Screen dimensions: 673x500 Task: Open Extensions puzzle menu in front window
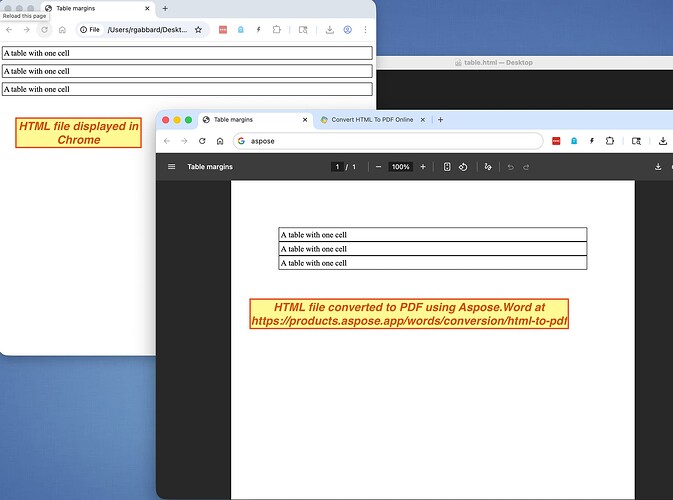click(610, 141)
